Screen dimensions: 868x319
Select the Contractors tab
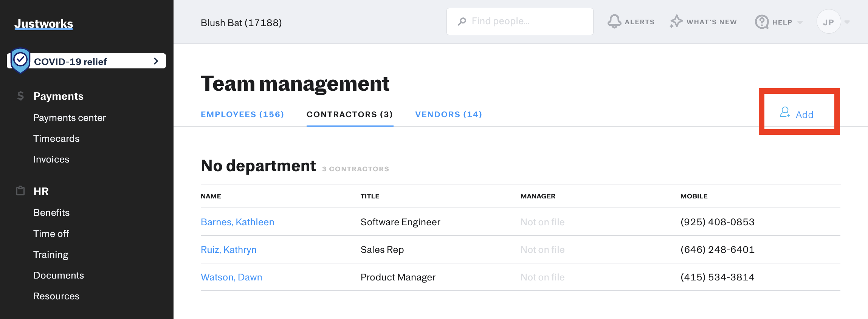click(350, 114)
